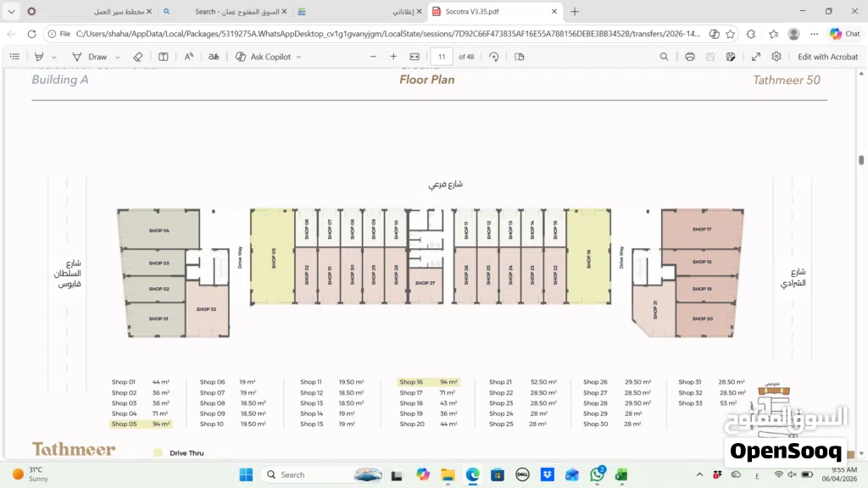The width and height of the screenshot is (868, 488).
Task: Click the browser Back arrow
Action: [x=12, y=34]
